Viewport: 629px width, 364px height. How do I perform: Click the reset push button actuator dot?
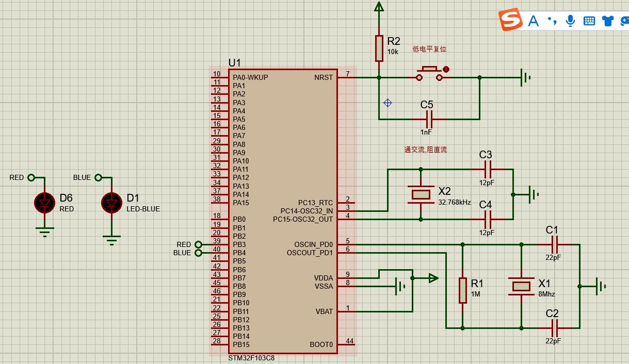(446, 69)
